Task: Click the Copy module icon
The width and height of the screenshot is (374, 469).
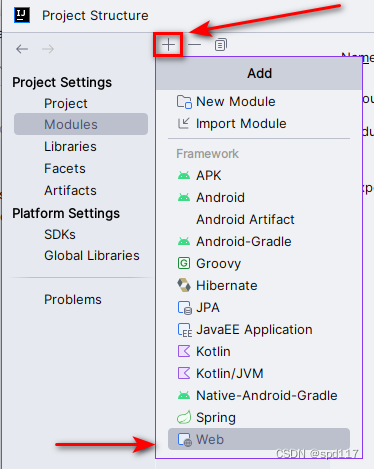Action: point(220,45)
